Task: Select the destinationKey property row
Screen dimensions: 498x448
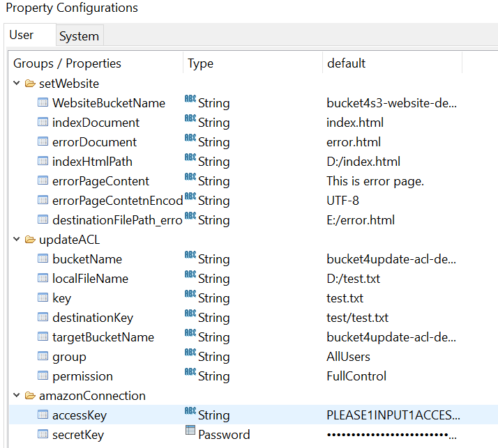Action: point(92,318)
